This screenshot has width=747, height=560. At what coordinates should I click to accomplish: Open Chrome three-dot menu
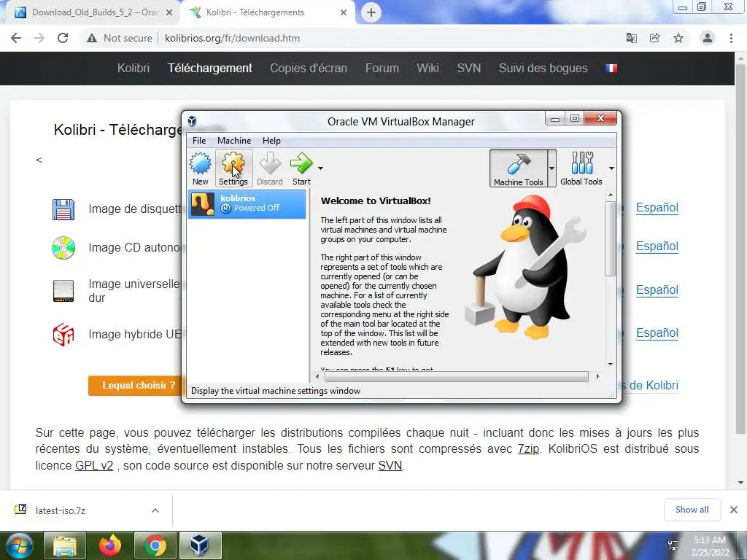click(731, 38)
